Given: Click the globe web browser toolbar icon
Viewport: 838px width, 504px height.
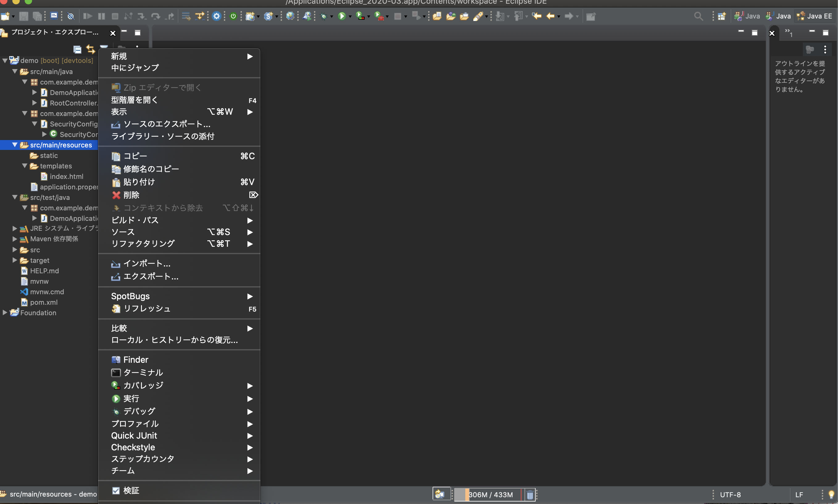Looking at the screenshot, I should click(x=290, y=16).
